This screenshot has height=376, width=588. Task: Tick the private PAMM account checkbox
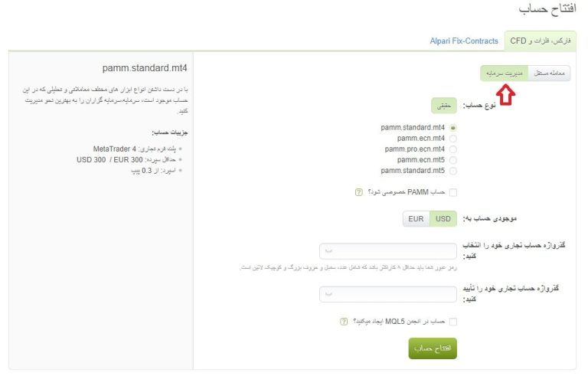point(453,192)
